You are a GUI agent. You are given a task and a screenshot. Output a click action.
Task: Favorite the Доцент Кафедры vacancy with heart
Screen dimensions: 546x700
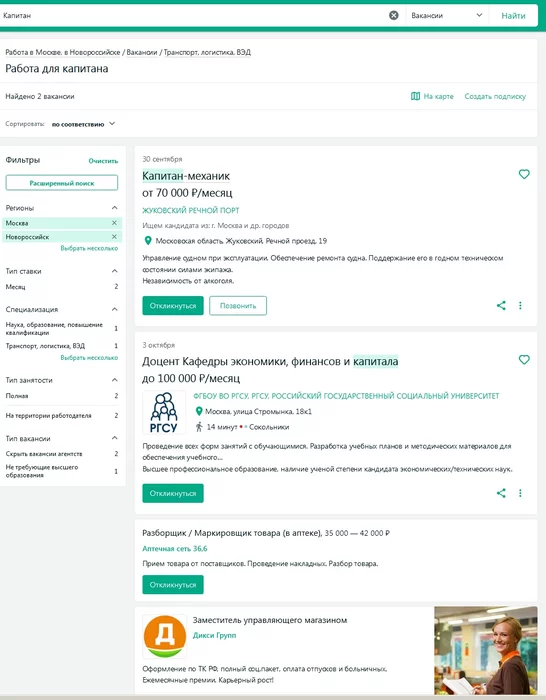tap(524, 359)
